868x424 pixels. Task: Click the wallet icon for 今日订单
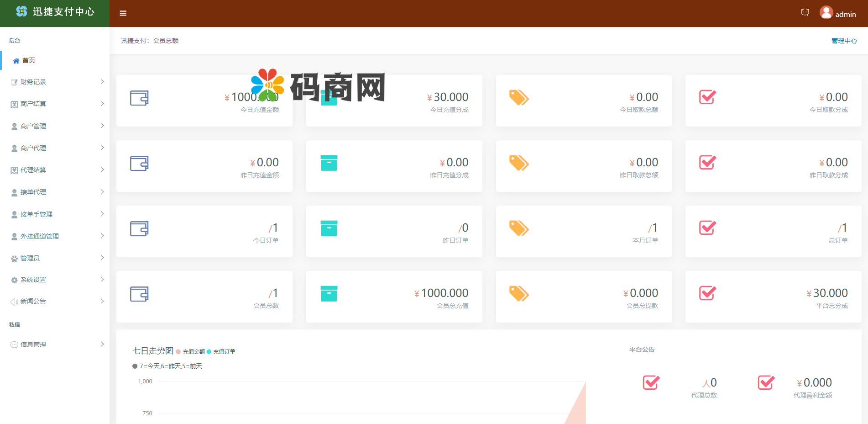click(x=139, y=228)
